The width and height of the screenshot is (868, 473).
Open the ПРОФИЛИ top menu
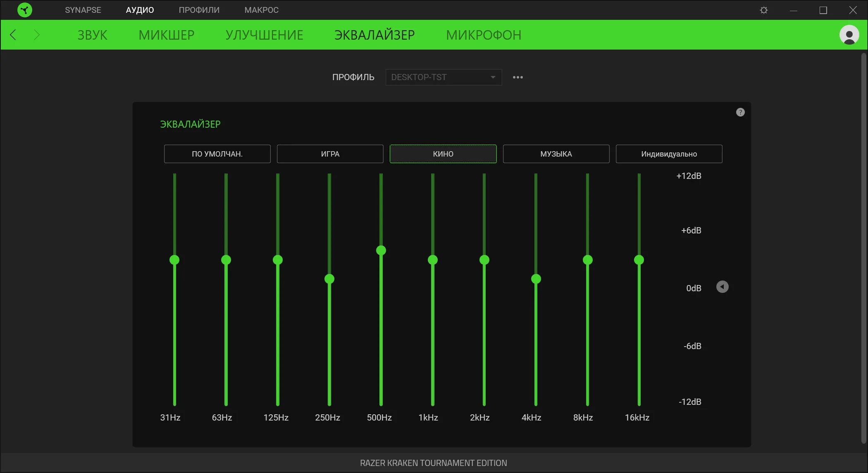click(199, 10)
